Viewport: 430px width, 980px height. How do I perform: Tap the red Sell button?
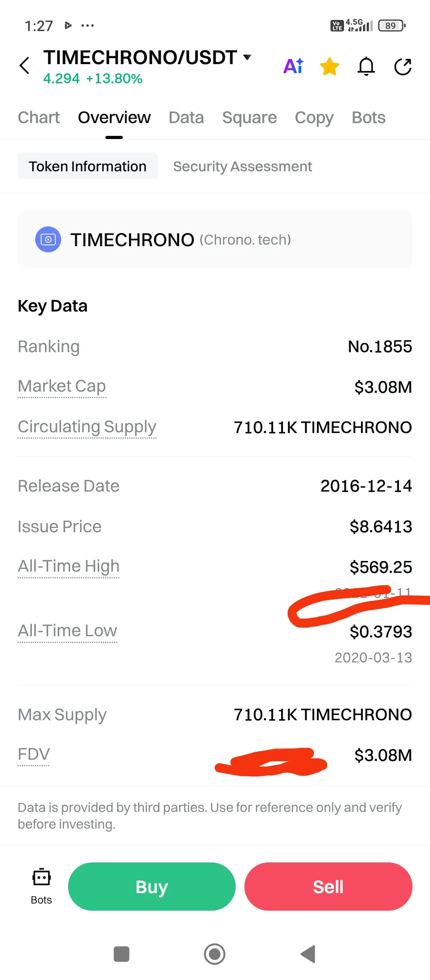(x=328, y=887)
